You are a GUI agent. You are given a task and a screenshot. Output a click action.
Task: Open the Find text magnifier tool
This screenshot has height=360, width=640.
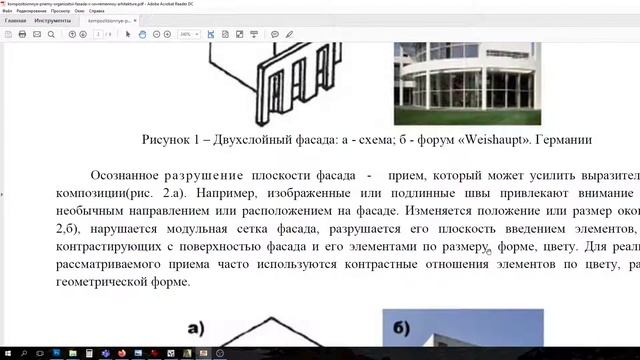(51, 35)
